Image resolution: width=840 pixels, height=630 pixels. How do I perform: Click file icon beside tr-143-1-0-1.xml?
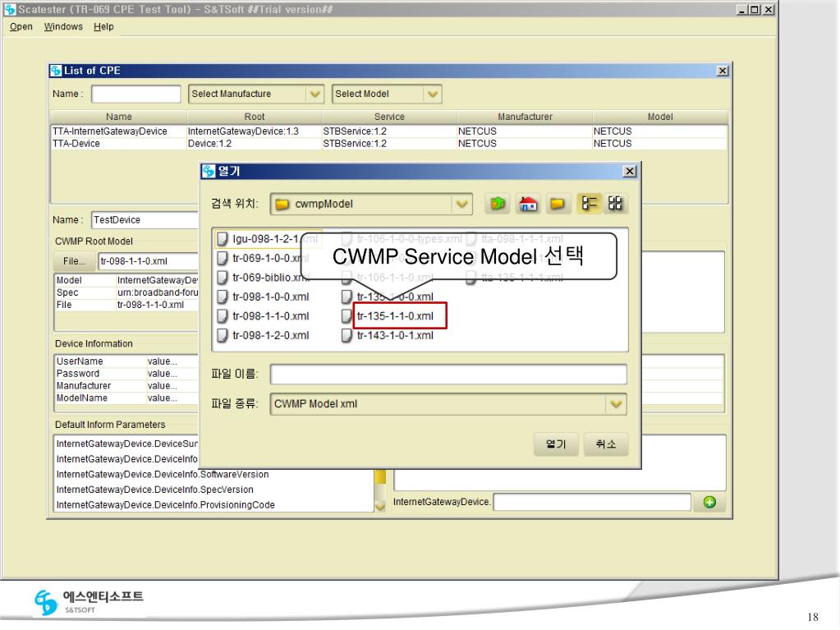click(347, 335)
